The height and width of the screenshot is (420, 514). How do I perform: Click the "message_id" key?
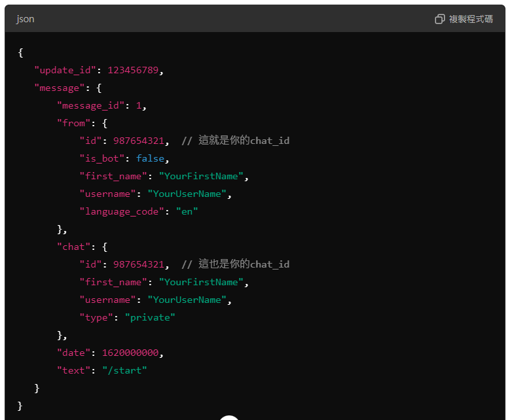[x=90, y=105]
